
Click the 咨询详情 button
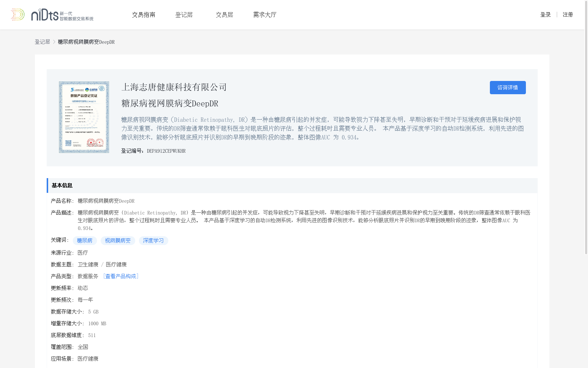(x=508, y=88)
